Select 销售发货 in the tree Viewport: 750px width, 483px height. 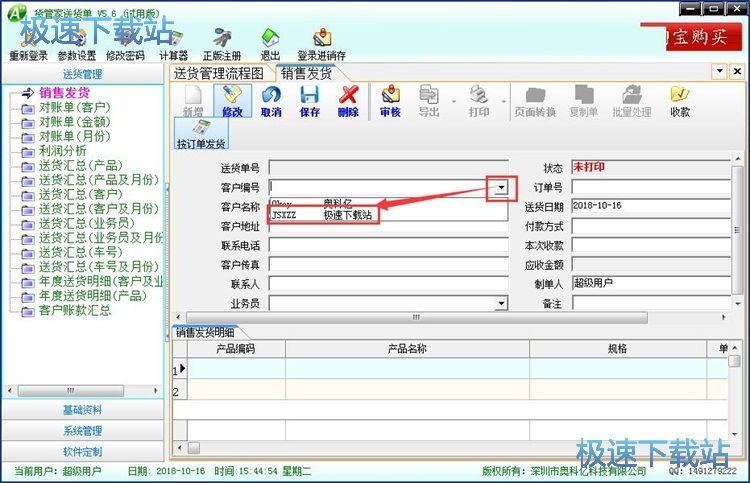click(64, 93)
